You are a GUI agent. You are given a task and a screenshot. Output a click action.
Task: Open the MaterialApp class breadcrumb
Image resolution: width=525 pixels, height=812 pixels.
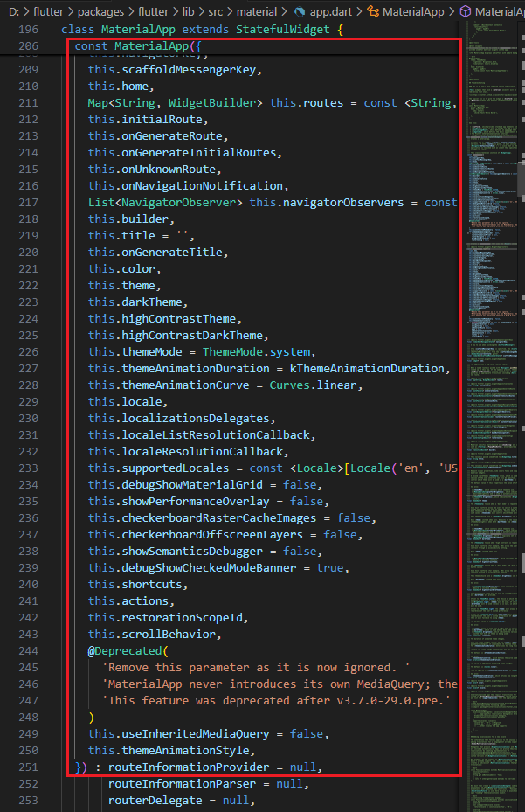coord(413,11)
